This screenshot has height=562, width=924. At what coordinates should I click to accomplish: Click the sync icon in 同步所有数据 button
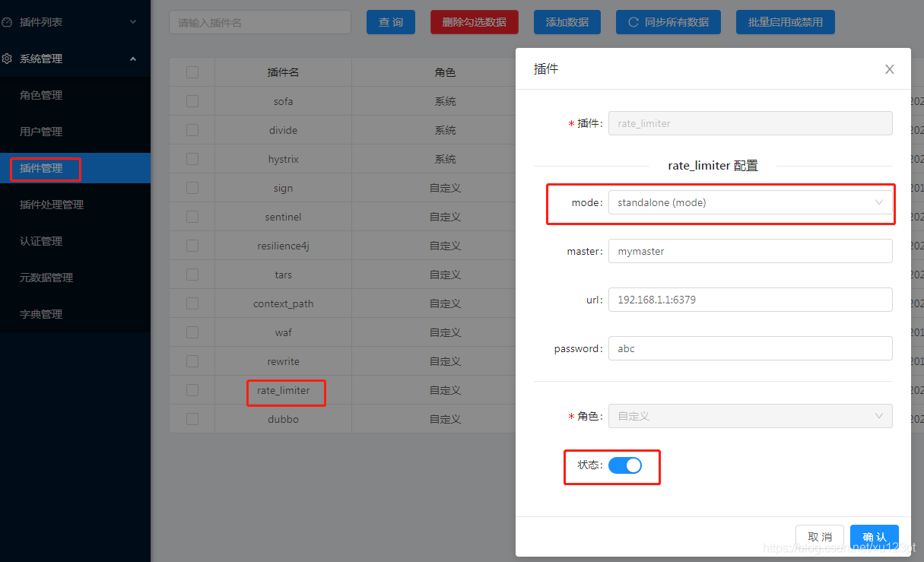tap(633, 22)
